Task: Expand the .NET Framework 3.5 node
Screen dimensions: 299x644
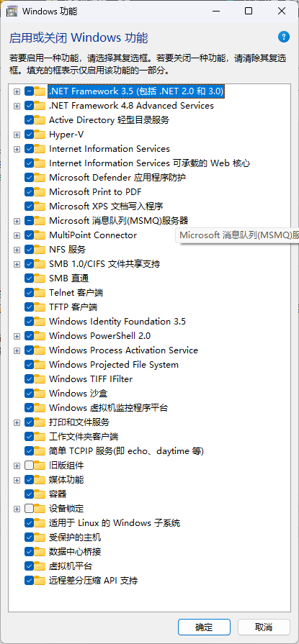Action: pos(17,91)
